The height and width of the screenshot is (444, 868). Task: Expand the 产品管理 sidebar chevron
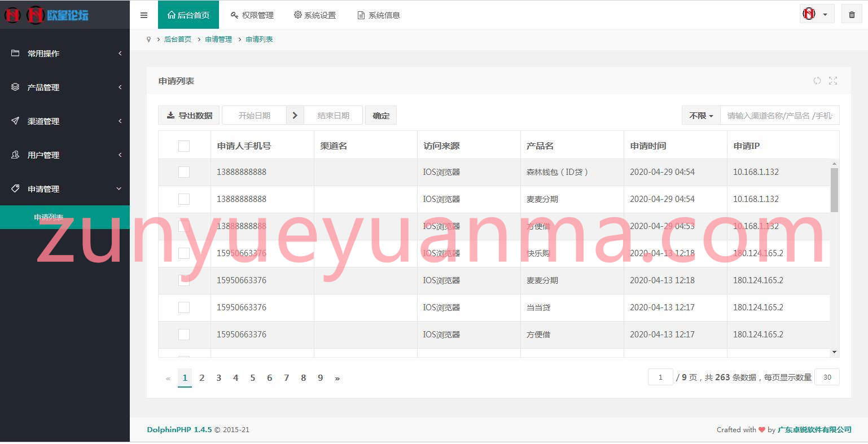point(120,87)
